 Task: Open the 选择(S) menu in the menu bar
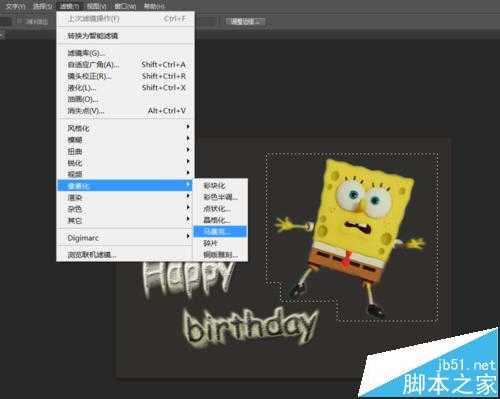tap(42, 6)
